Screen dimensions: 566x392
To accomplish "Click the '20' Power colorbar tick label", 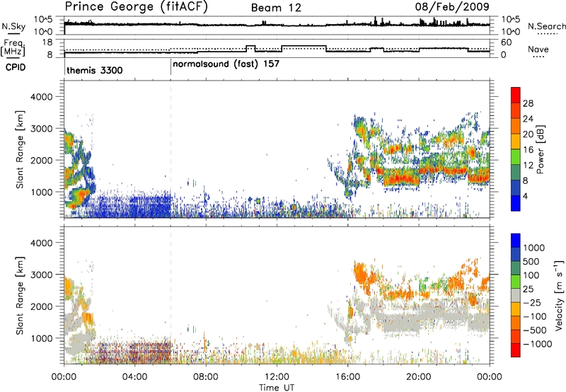I will click(x=528, y=134).
